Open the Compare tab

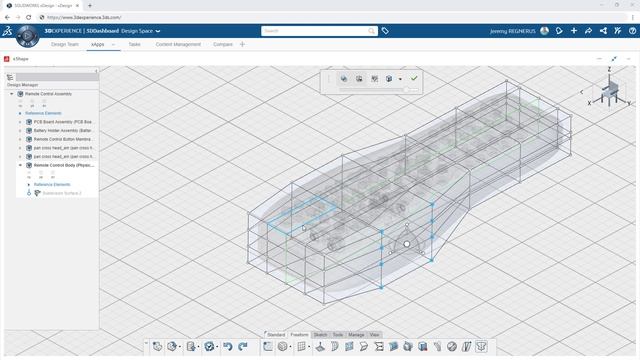point(223,44)
